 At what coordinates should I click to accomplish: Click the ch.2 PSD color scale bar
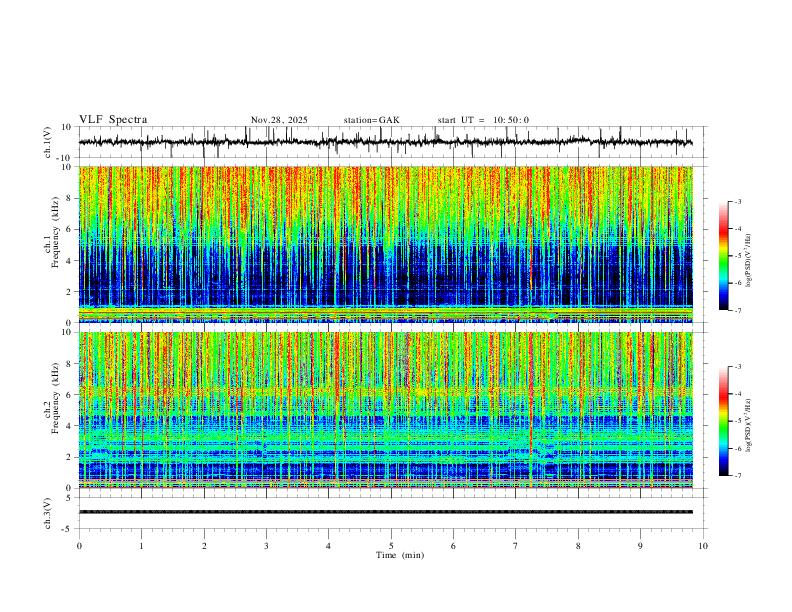[x=724, y=421]
